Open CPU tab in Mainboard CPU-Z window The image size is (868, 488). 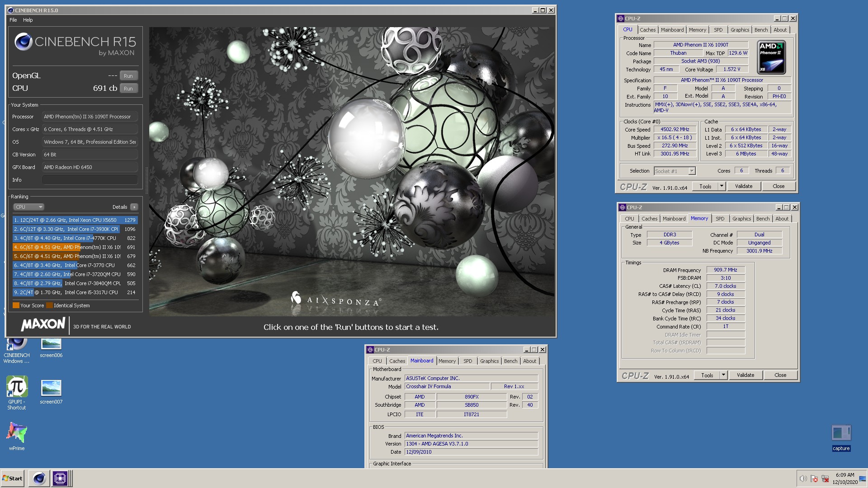click(x=377, y=361)
